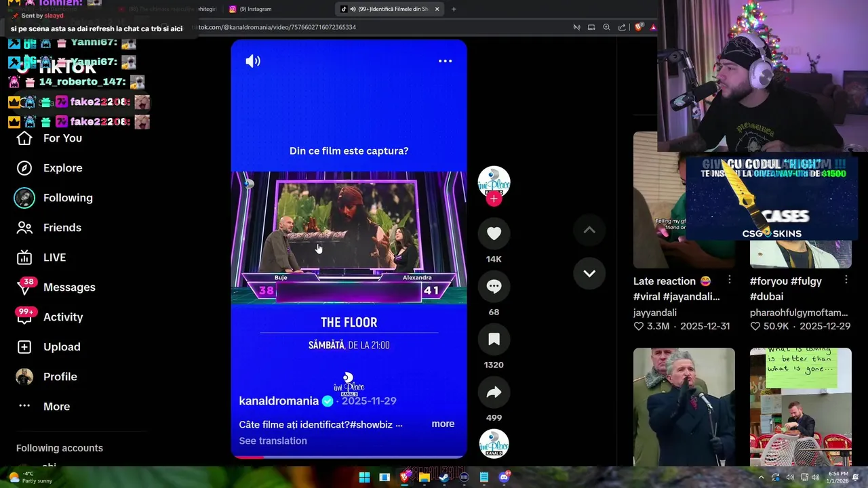This screenshot has height=488, width=868.
Task: Click the compass Explore icon
Action: click(x=24, y=168)
